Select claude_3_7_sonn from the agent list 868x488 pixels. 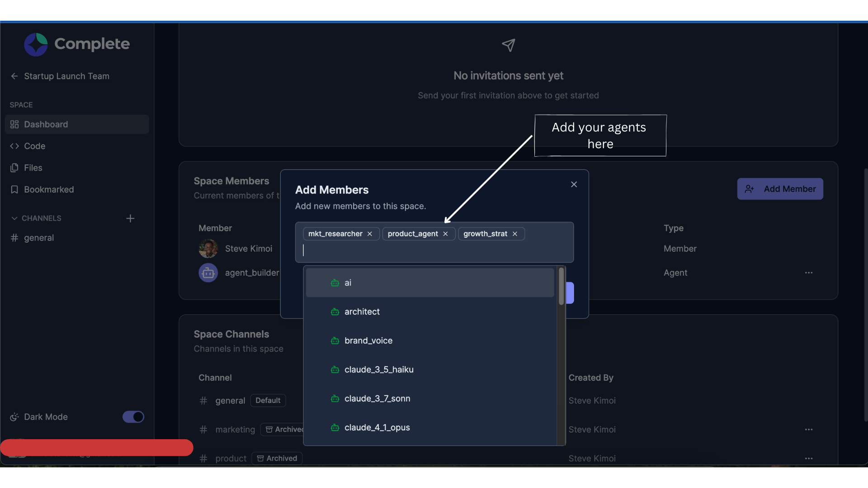[x=377, y=398]
